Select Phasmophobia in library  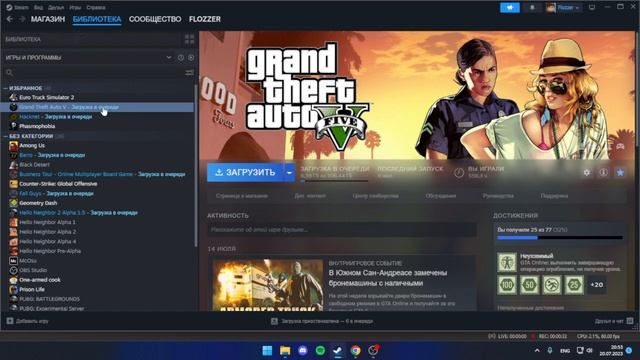(x=37, y=126)
